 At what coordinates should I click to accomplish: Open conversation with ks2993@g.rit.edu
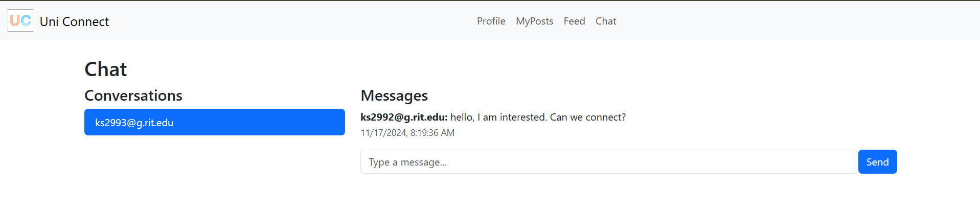[x=214, y=122]
